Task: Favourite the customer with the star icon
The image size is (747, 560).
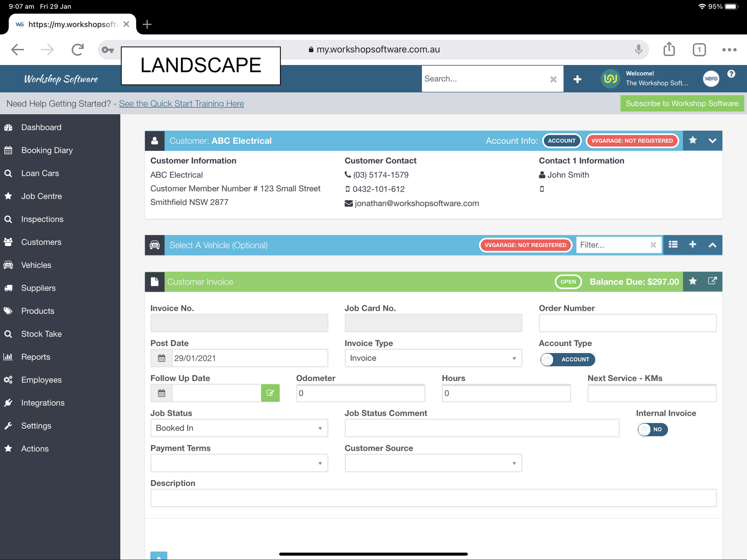Action: (693, 140)
